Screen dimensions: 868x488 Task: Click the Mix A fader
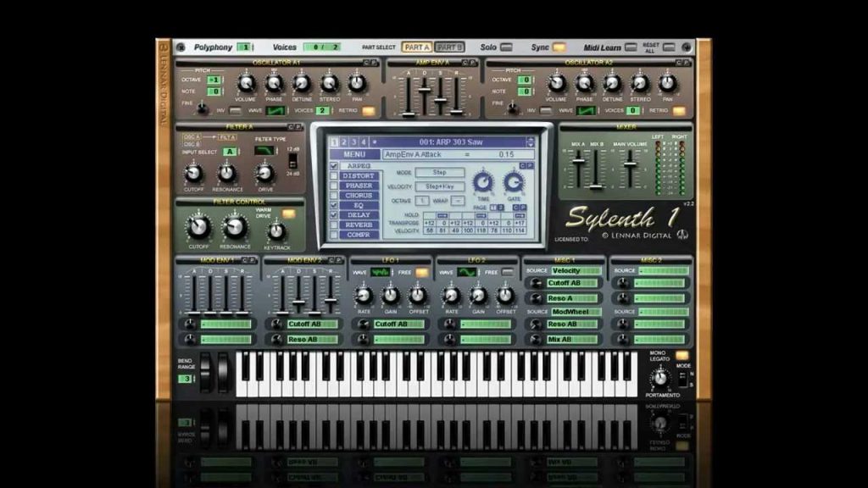coord(578,161)
